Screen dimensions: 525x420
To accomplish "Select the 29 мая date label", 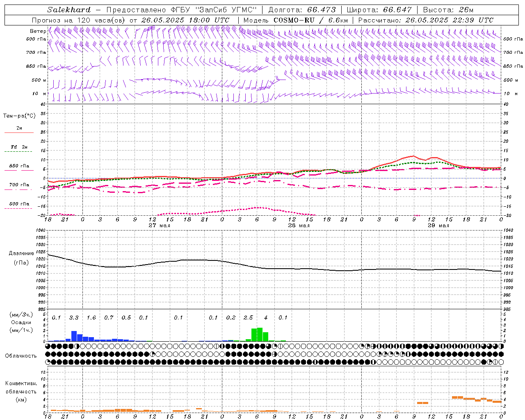I will pyautogui.click(x=438, y=226).
